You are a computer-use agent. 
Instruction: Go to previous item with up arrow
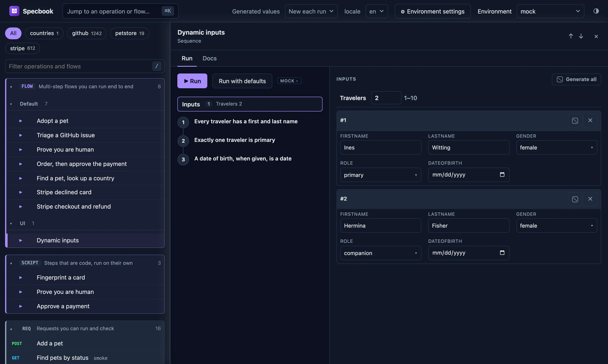coord(571,36)
